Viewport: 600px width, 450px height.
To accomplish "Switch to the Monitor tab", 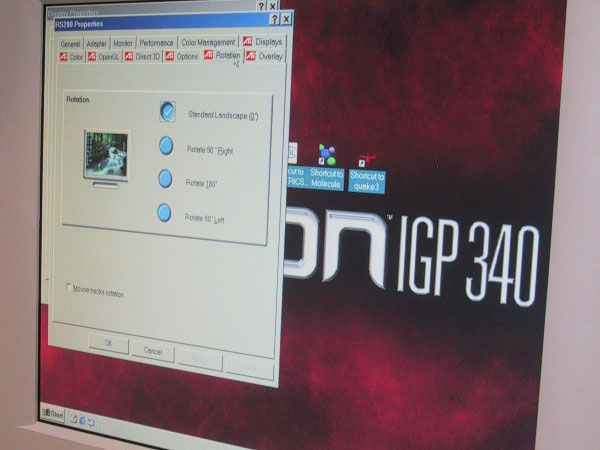I will click(123, 43).
